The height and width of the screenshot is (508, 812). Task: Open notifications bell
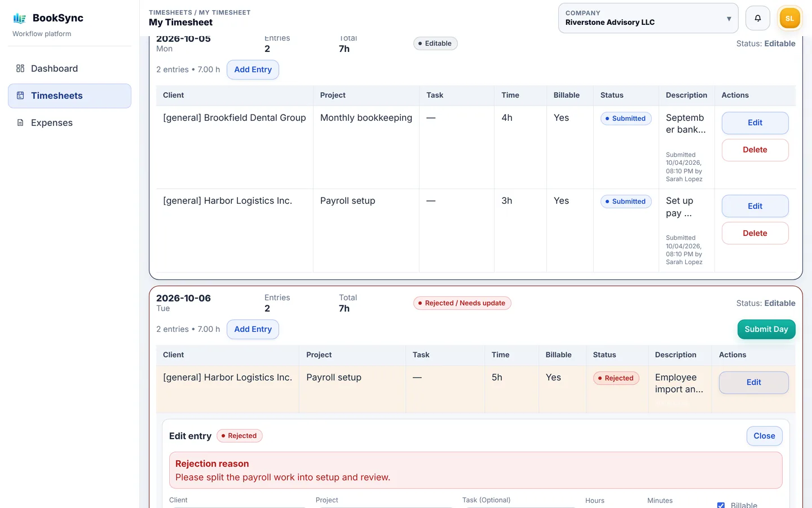pos(758,18)
